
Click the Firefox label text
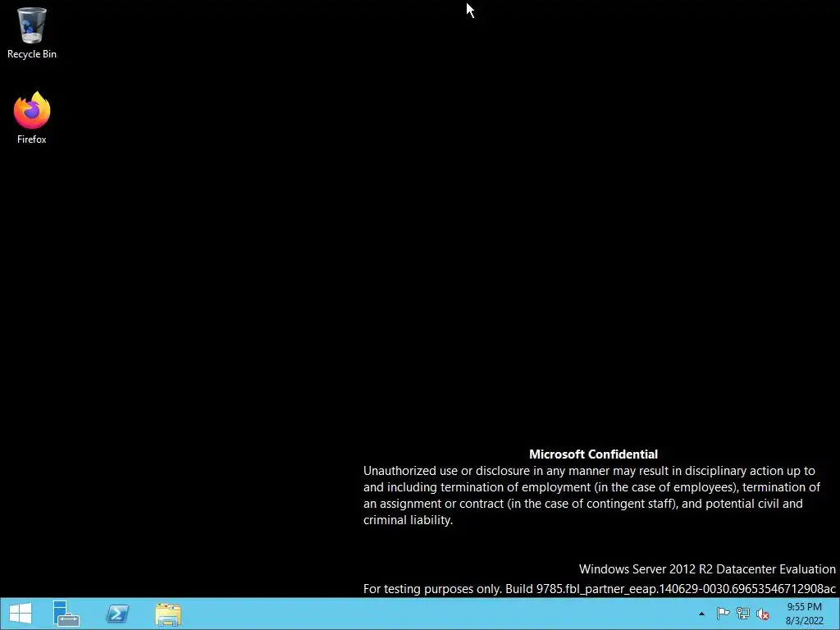click(x=32, y=139)
